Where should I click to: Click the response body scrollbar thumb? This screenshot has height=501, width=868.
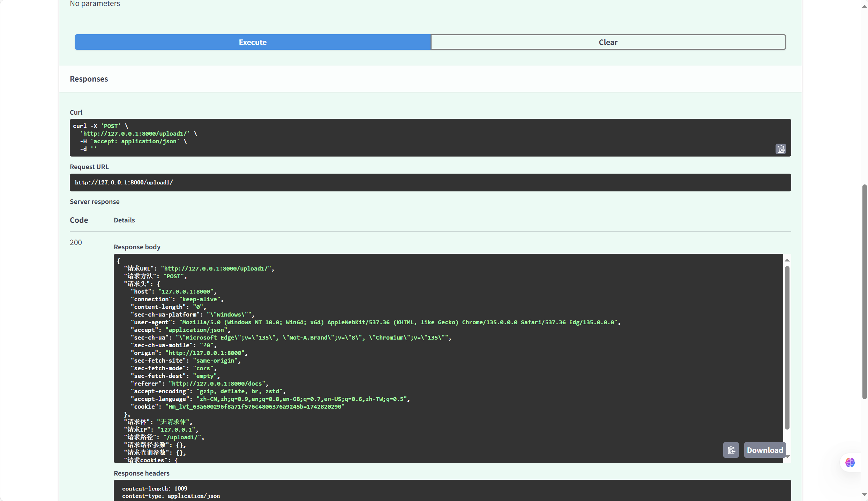787,348
